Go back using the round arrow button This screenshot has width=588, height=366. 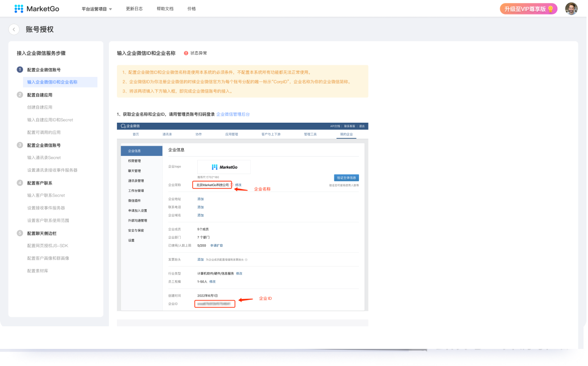click(14, 29)
